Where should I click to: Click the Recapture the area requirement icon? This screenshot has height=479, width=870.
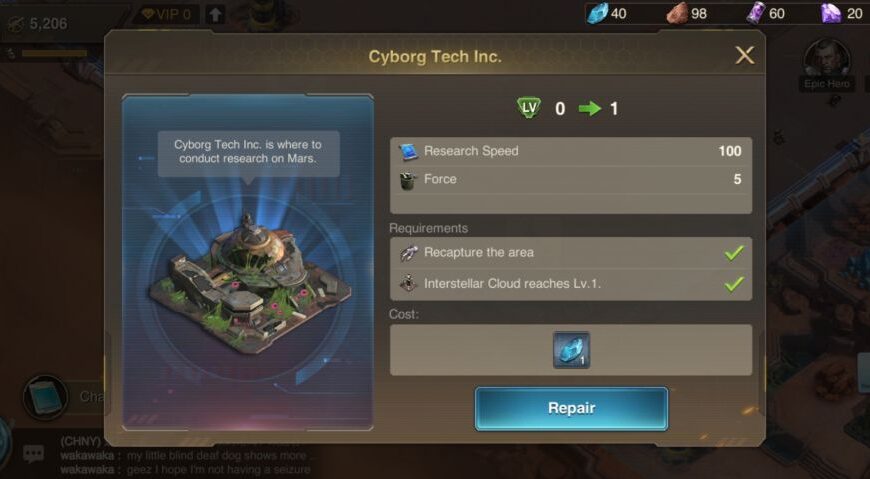point(409,253)
